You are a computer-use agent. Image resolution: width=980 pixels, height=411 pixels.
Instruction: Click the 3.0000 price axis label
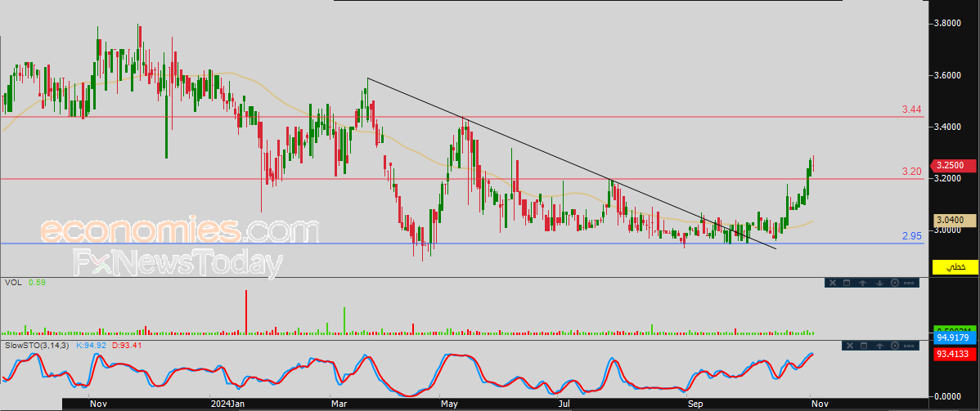[946, 230]
